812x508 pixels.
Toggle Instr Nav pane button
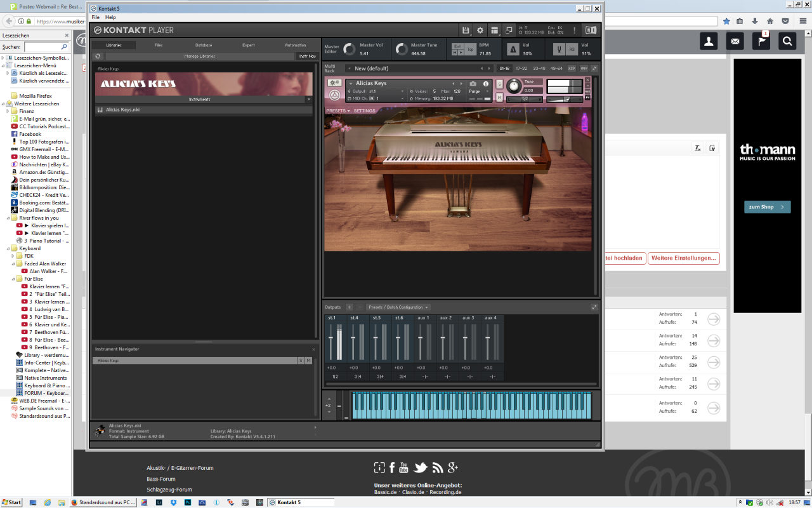(306, 56)
